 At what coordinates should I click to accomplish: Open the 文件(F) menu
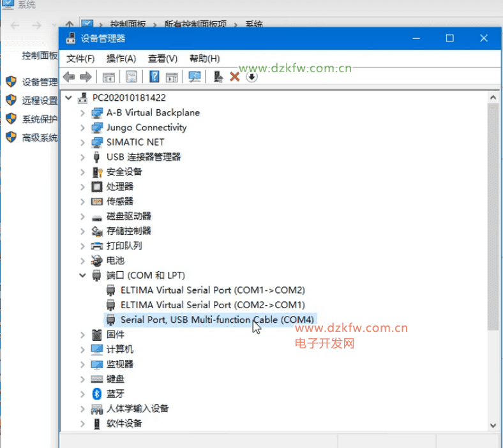coord(80,59)
